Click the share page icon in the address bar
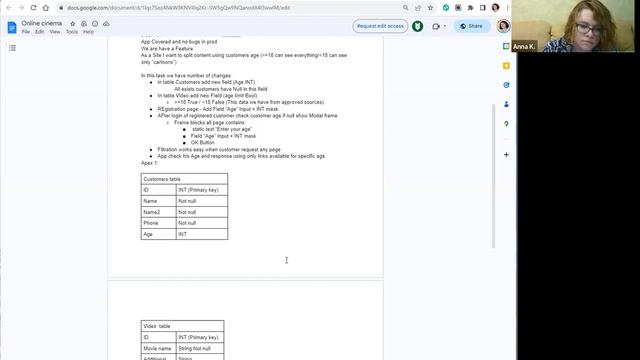The image size is (640, 360). click(418, 8)
